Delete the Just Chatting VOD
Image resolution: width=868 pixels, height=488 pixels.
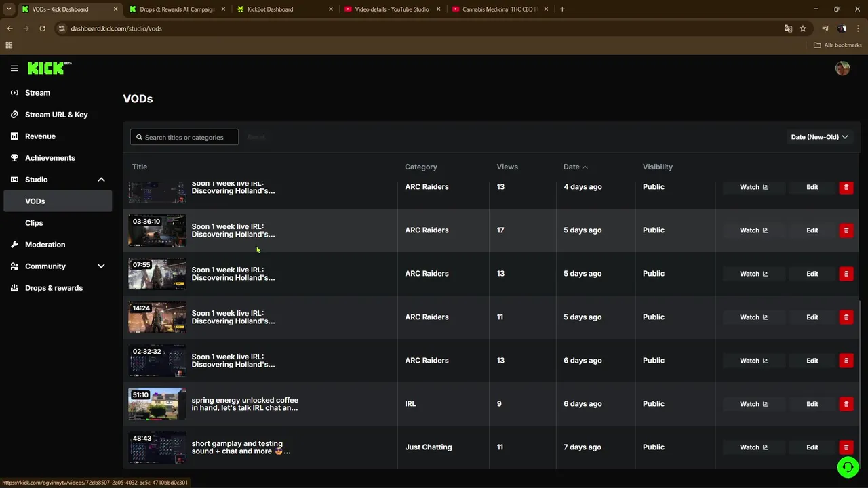(846, 447)
